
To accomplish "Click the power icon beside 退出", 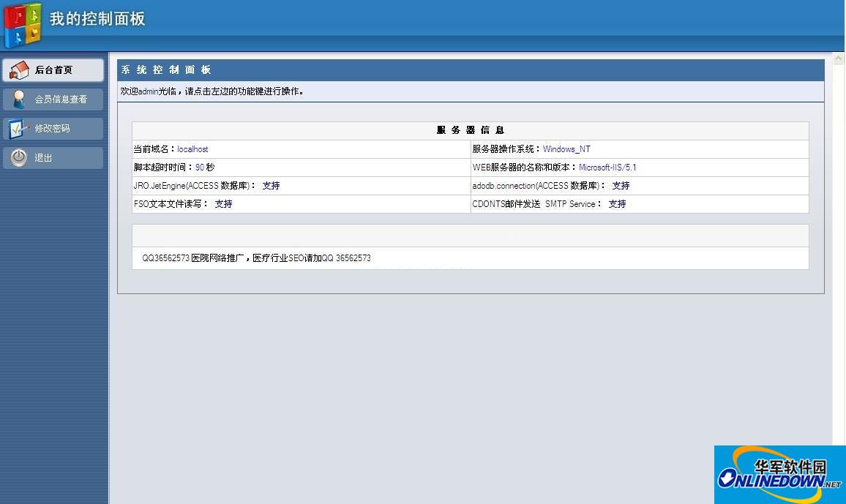I will 18,157.
